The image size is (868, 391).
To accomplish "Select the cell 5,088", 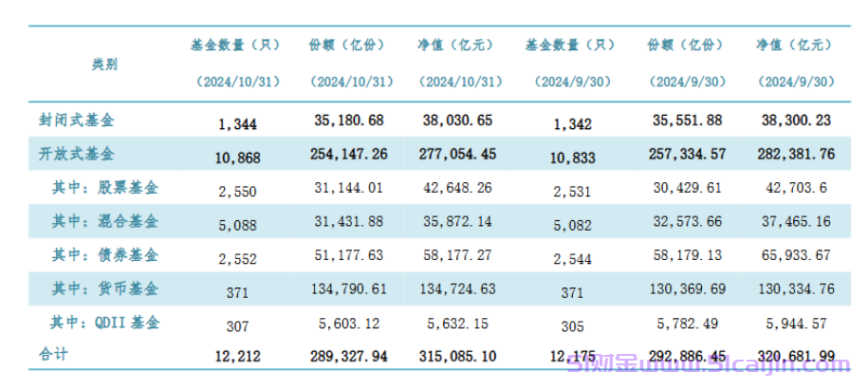I will (x=237, y=226).
